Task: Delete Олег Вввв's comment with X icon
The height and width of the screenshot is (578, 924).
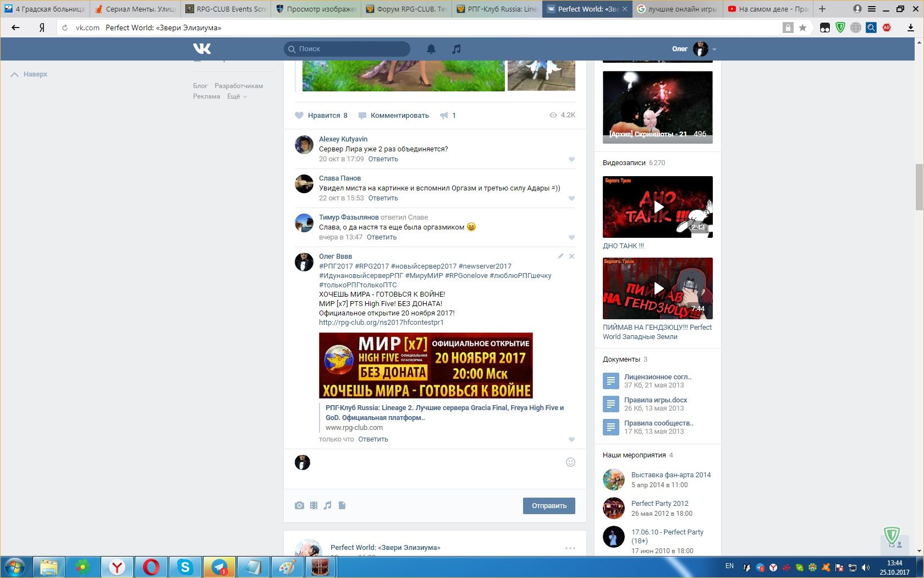Action: tap(571, 256)
